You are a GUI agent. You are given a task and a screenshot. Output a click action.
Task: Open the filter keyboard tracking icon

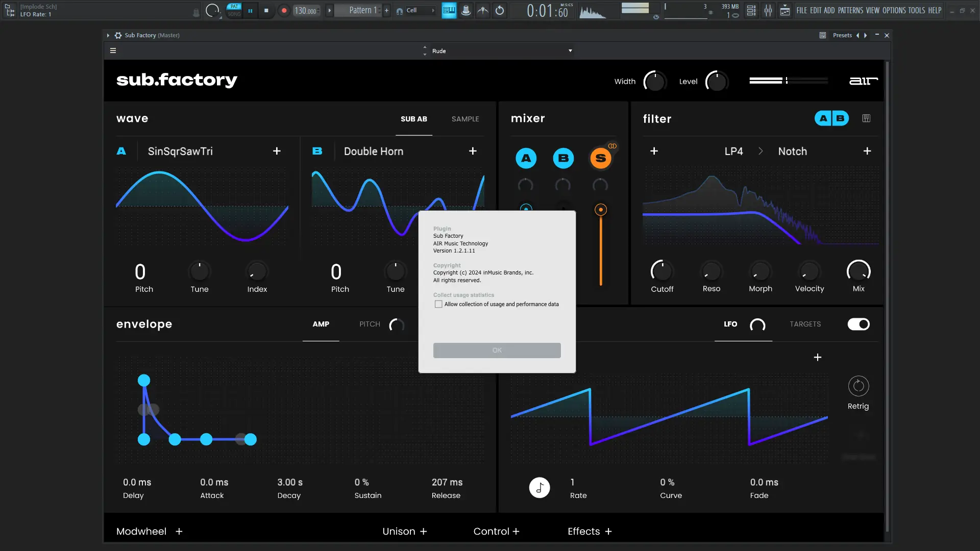(866, 118)
